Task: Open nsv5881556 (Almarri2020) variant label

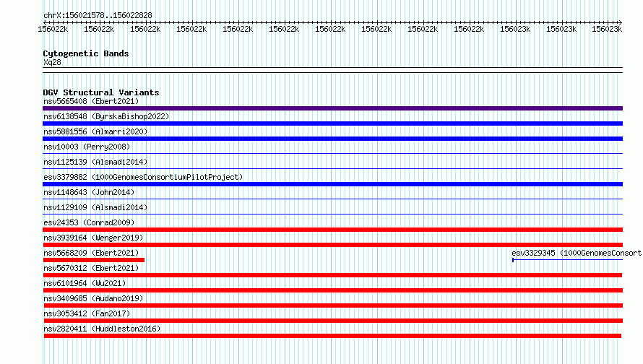Action: click(95, 131)
